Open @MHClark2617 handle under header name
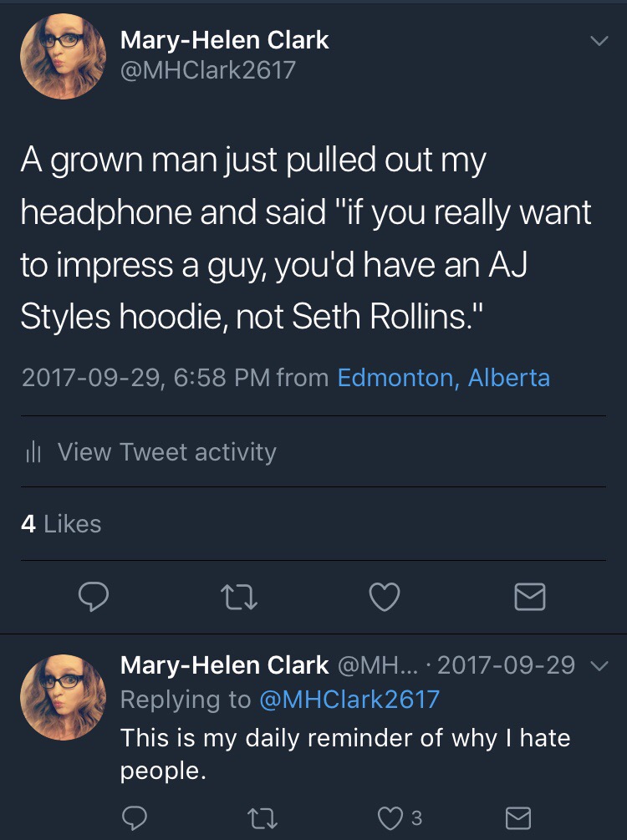The image size is (627, 840). click(208, 69)
